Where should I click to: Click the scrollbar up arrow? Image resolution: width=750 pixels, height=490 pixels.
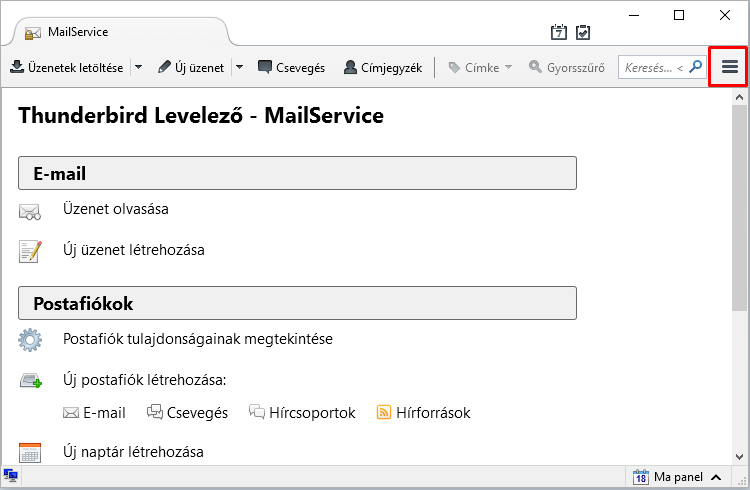[x=739, y=97]
